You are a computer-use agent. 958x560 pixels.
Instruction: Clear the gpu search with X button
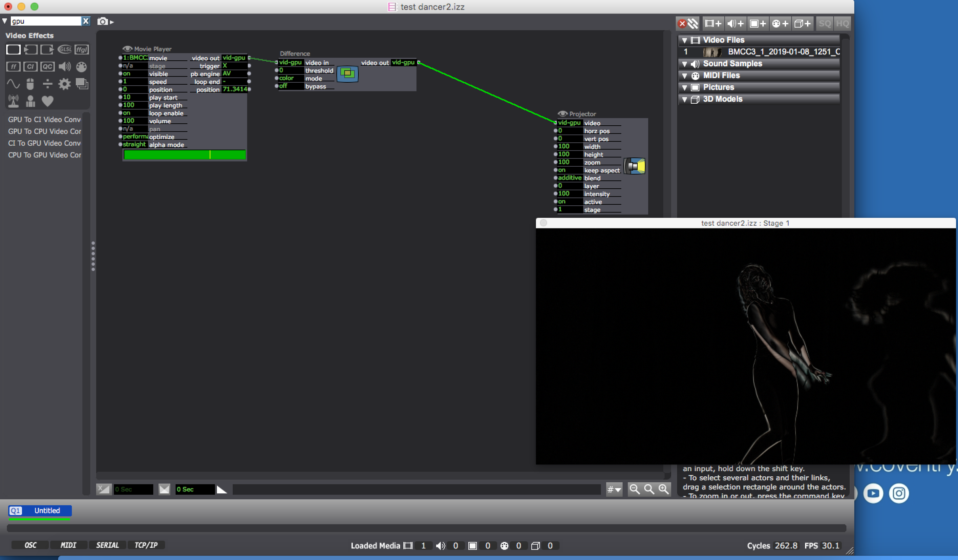pos(86,21)
